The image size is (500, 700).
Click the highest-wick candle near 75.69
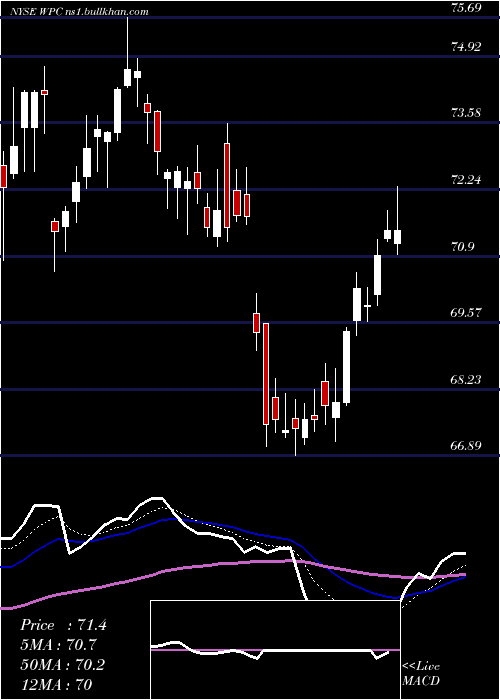tap(128, 78)
